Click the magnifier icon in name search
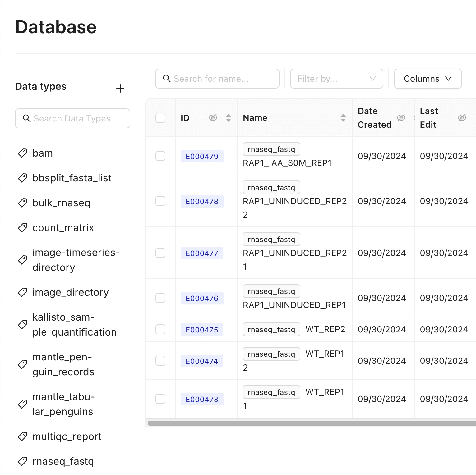This screenshot has width=476, height=475. coord(167,79)
